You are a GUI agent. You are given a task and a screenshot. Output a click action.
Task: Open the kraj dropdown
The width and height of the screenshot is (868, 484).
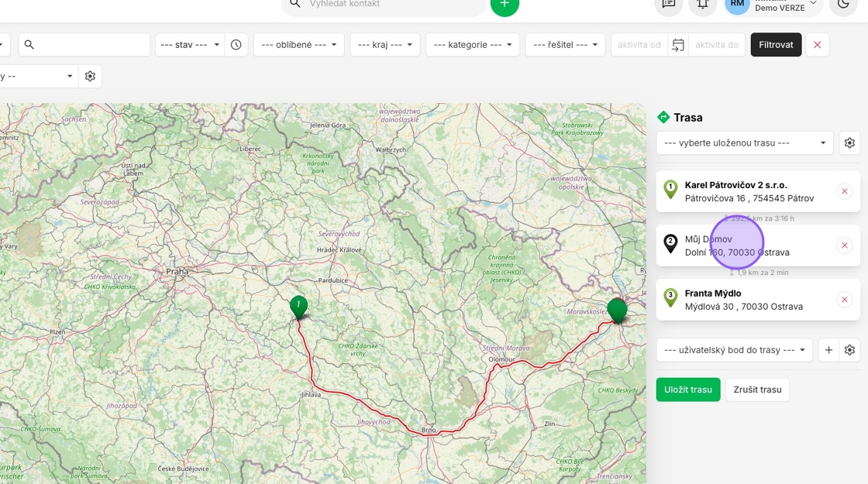click(384, 45)
